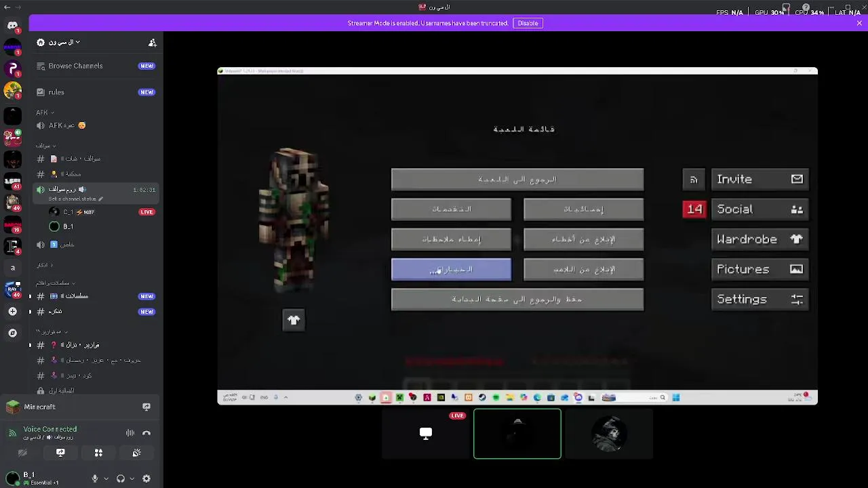The height and width of the screenshot is (488, 868).
Task: Turn on the camera
Action: (x=22, y=453)
